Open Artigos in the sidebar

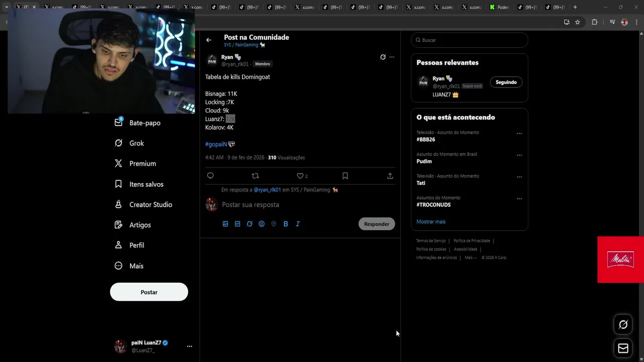[x=132, y=225]
